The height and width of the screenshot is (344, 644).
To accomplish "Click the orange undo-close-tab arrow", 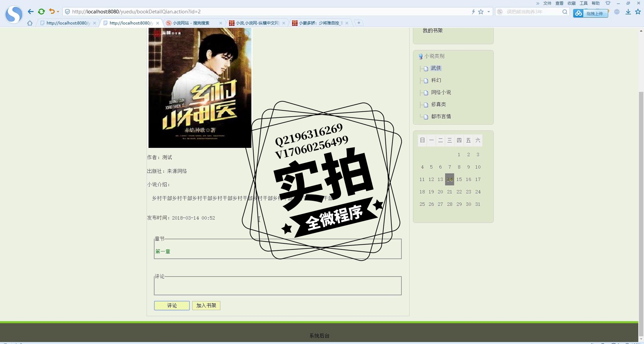I will (52, 11).
